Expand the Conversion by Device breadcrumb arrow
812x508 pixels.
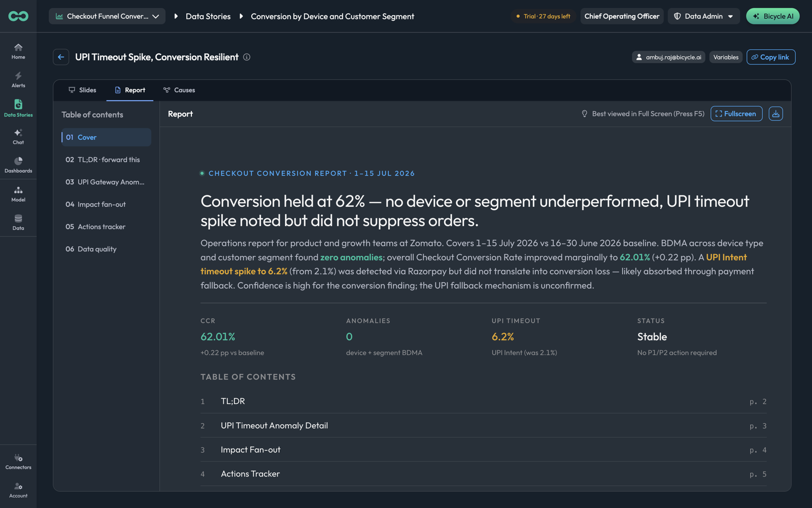click(x=241, y=16)
